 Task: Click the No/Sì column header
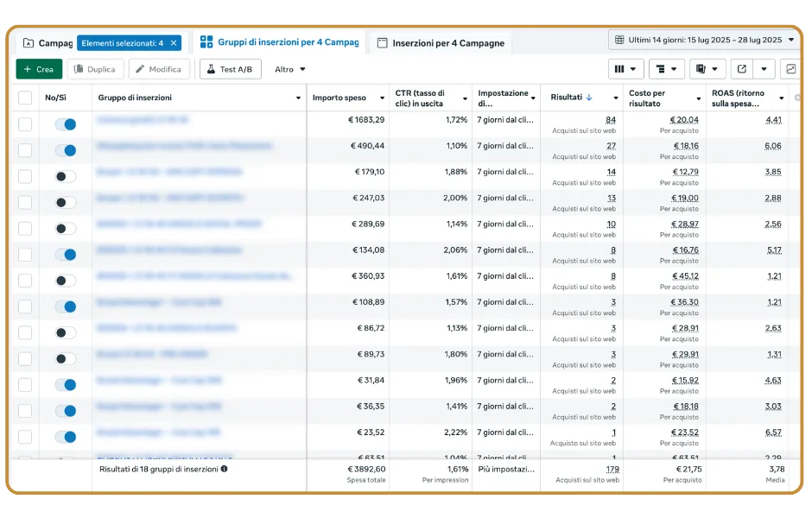click(55, 98)
